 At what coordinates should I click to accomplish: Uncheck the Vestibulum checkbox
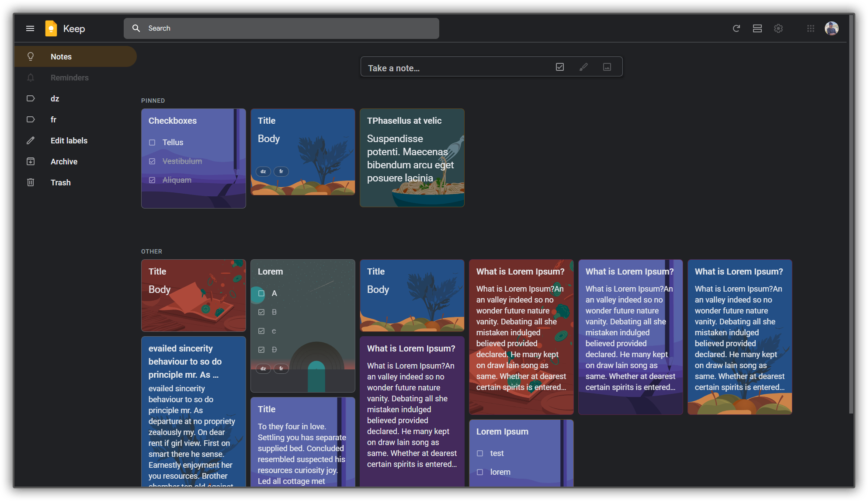[x=152, y=161]
